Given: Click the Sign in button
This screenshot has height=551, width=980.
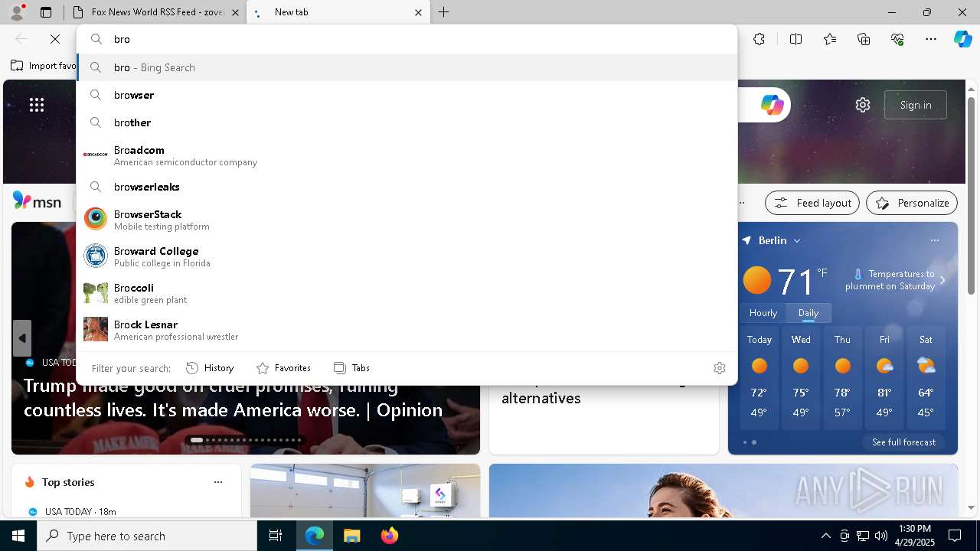Looking at the screenshot, I should tap(916, 105).
